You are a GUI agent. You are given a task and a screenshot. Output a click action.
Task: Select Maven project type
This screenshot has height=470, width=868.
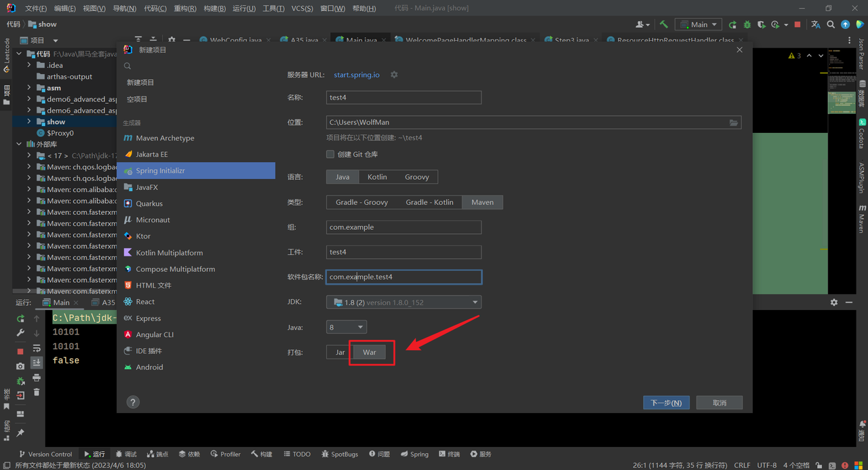pos(483,202)
